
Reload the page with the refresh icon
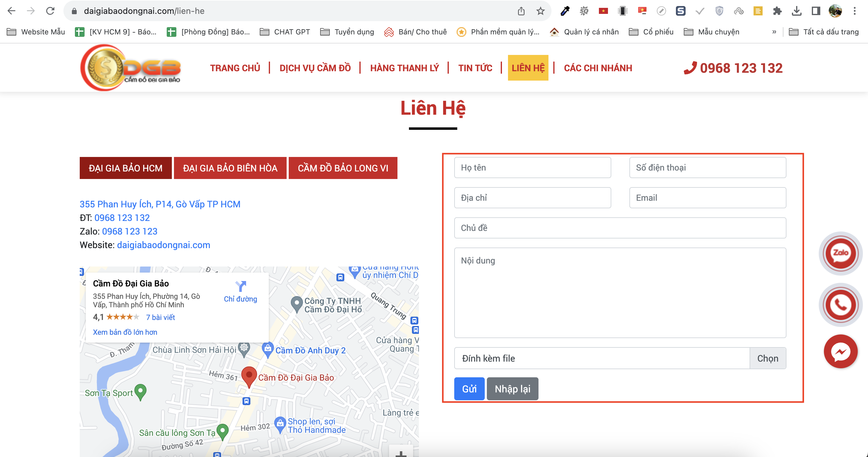click(50, 11)
